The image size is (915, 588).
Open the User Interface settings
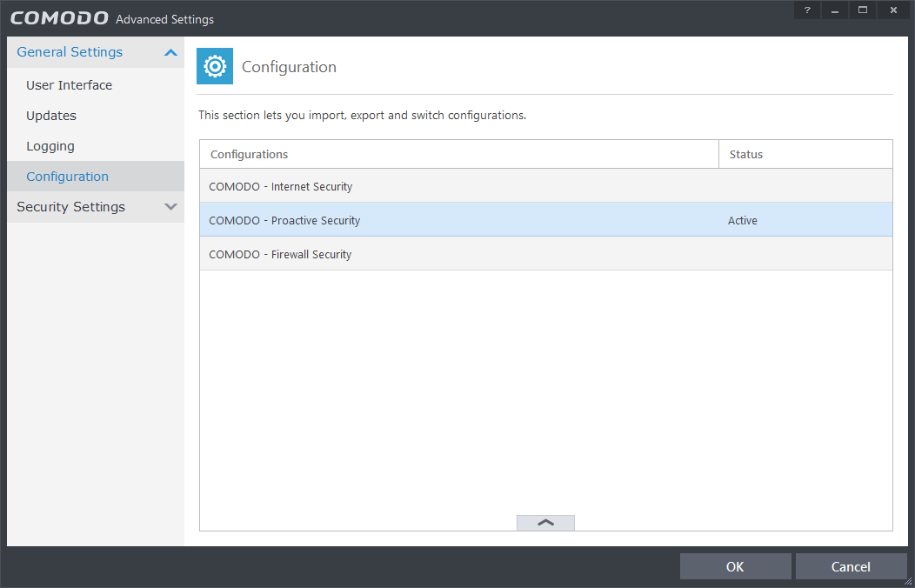(x=69, y=85)
